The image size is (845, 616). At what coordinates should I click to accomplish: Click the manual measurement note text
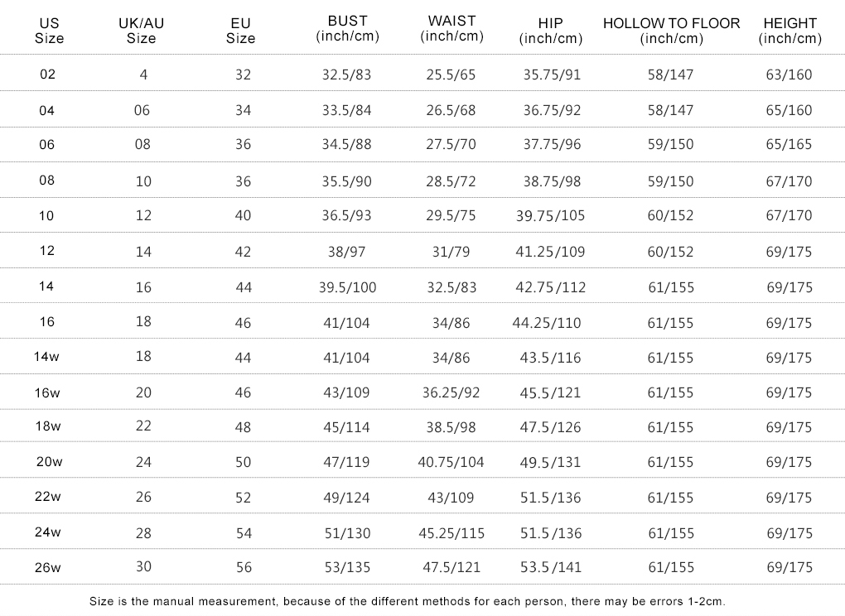tap(408, 601)
